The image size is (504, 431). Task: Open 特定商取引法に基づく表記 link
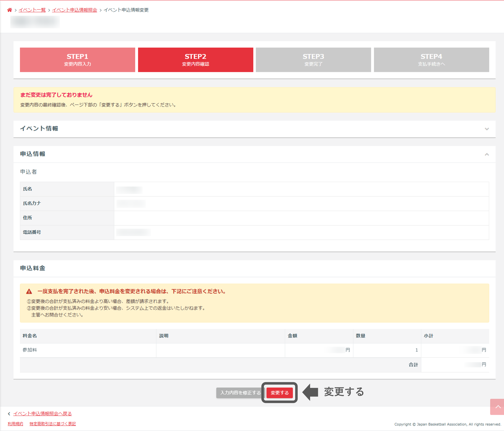click(x=53, y=424)
